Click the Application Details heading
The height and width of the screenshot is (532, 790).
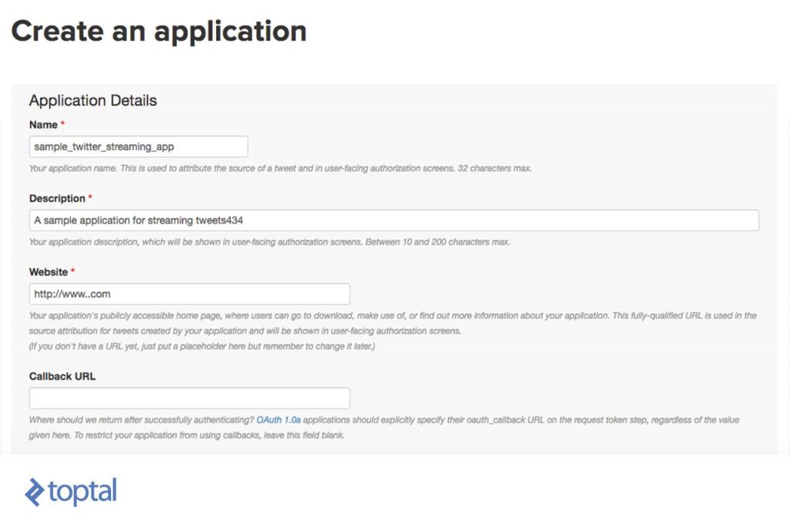pyautogui.click(x=92, y=100)
